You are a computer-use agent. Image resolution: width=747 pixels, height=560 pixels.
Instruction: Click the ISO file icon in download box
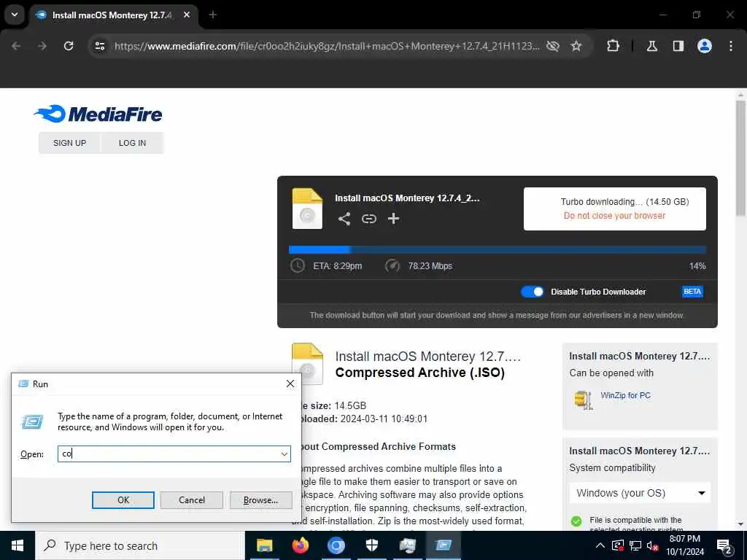[x=307, y=209]
